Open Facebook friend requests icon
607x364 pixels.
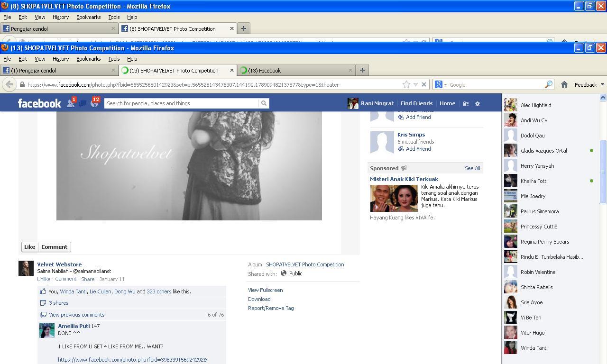point(71,103)
